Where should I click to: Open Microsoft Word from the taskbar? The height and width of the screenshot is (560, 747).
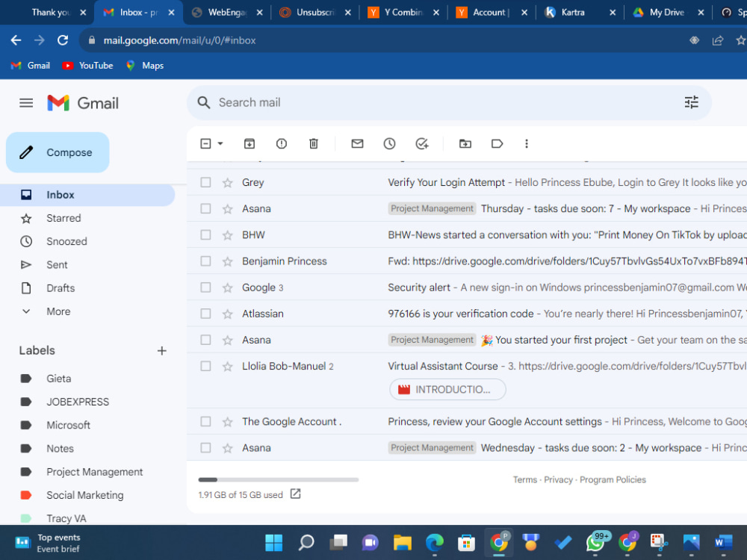point(724,542)
